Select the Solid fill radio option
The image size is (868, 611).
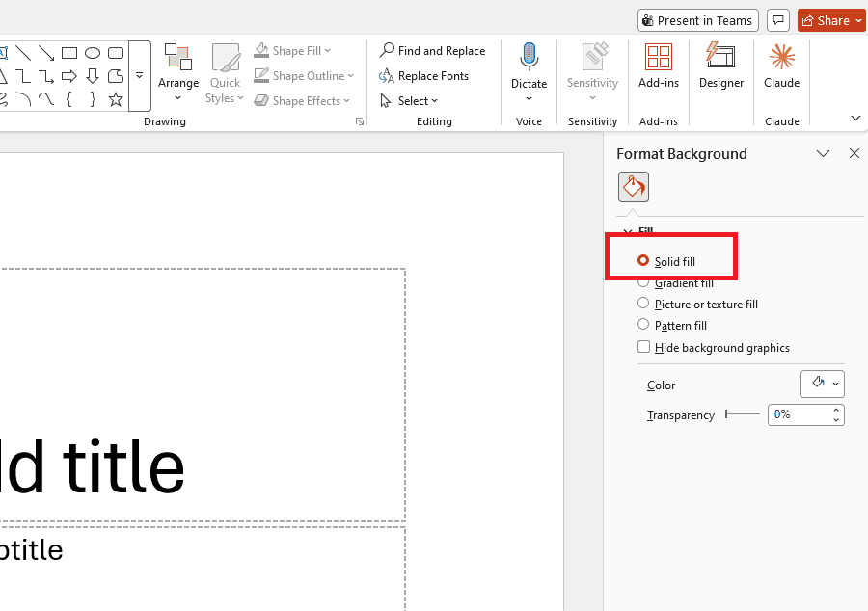(x=665, y=261)
